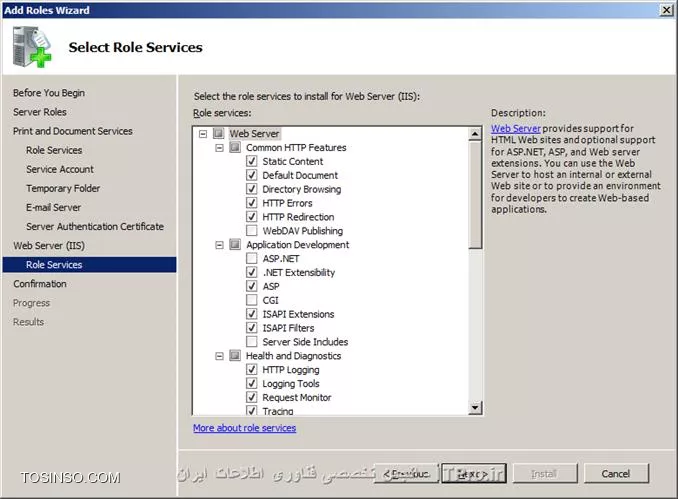Open Server Authentication Certificate step
Viewport: 678px width, 499px height.
95,227
